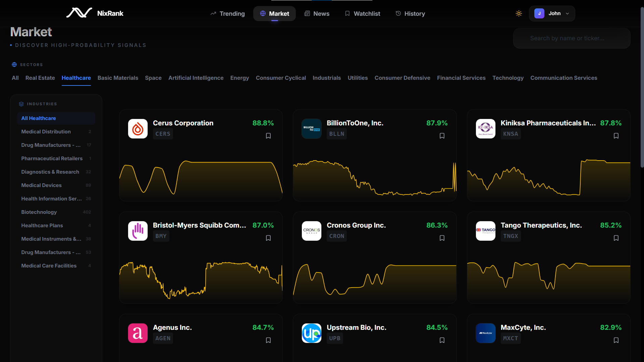Viewport: 644px width, 362px height.
Task: Select Diagnostics & Research industry
Action: click(x=56, y=172)
